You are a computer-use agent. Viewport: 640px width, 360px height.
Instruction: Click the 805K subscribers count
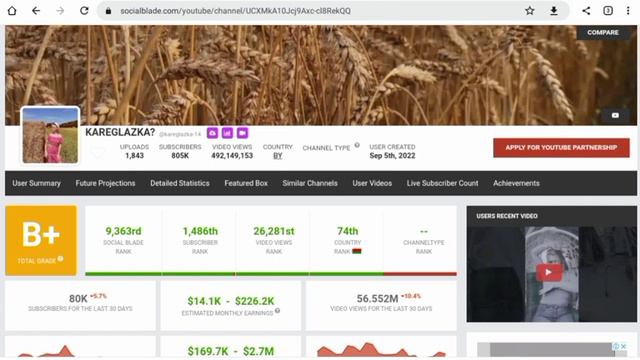pyautogui.click(x=180, y=156)
